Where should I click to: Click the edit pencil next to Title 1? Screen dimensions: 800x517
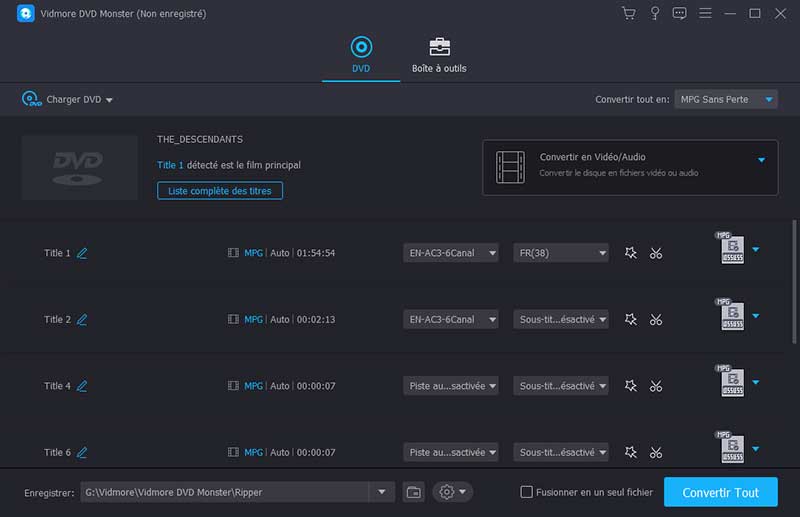click(82, 253)
